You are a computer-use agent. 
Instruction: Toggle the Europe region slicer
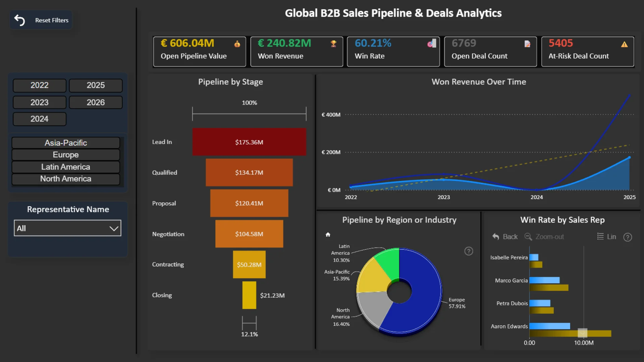66,155
